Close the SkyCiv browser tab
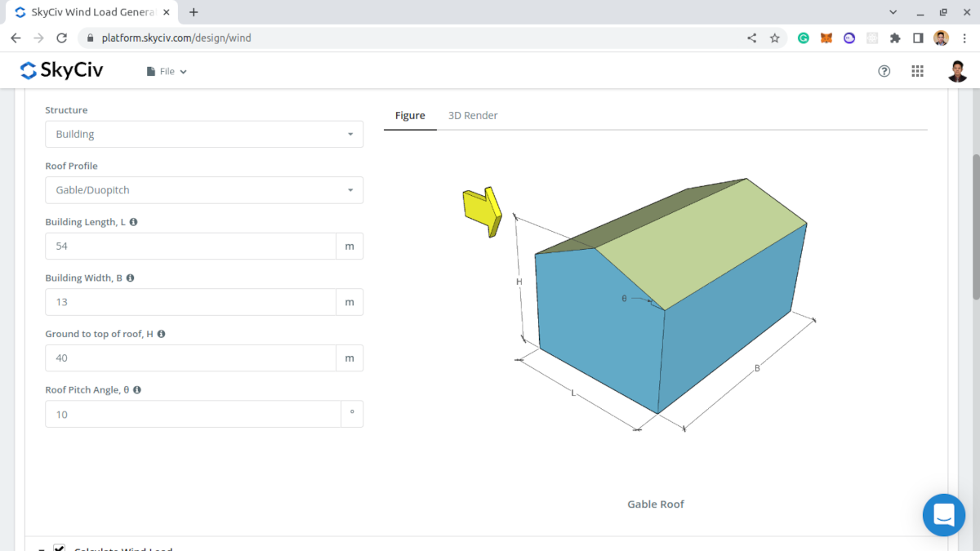 (x=167, y=12)
